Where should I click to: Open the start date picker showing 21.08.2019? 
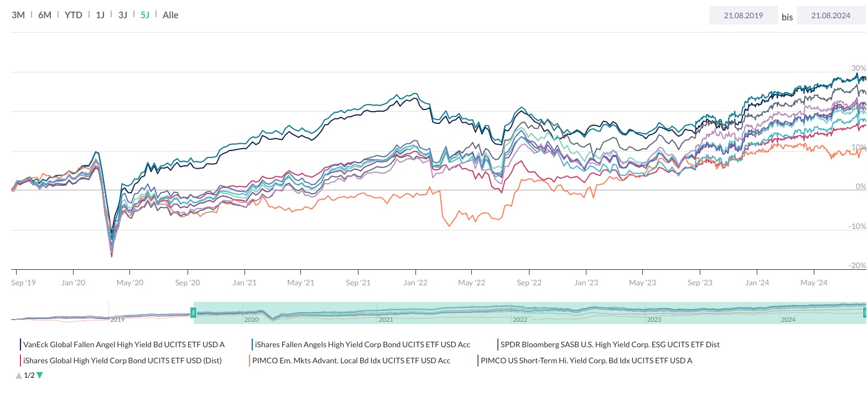pyautogui.click(x=744, y=15)
